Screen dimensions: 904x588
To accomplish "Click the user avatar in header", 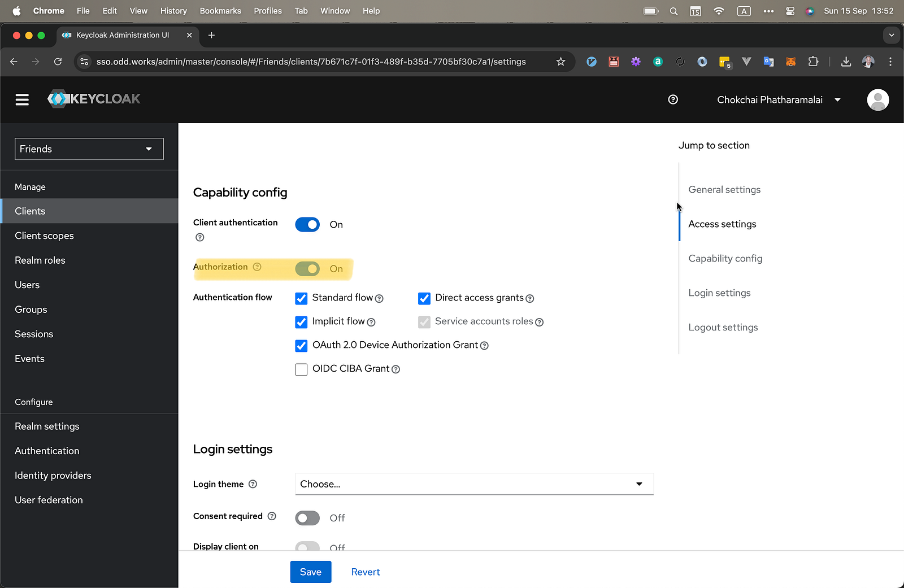I will [x=878, y=100].
